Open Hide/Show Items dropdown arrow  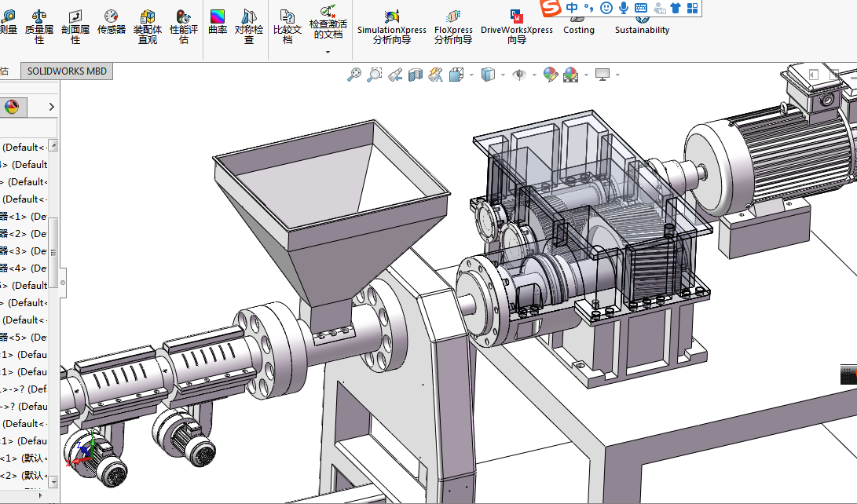[534, 75]
